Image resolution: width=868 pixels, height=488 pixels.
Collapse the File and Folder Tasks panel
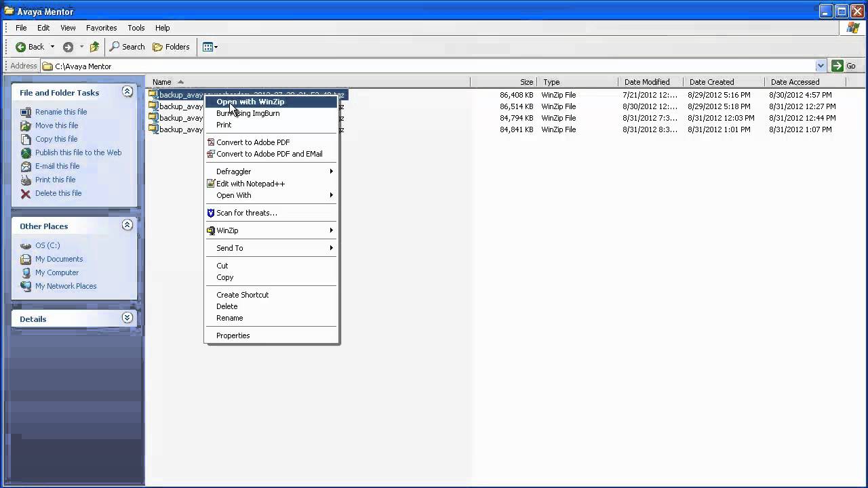point(127,91)
